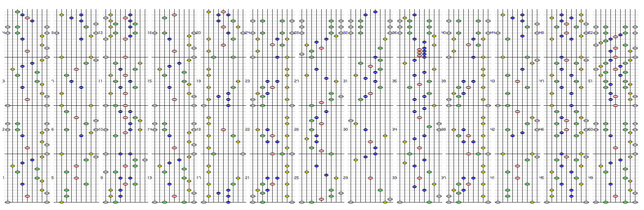Image resolution: width=644 pixels, height=210 pixels.
Task: Pick the measure number 39 label
Action: point(443,81)
